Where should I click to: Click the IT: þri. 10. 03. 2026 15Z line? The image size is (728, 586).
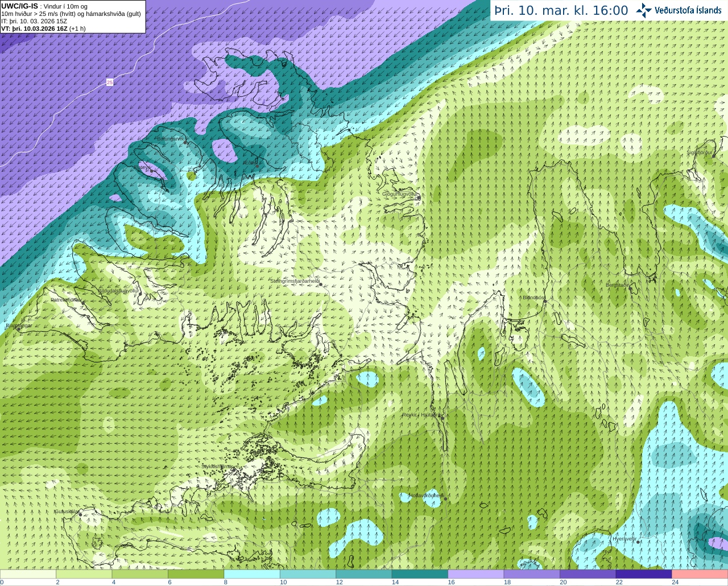34,21
